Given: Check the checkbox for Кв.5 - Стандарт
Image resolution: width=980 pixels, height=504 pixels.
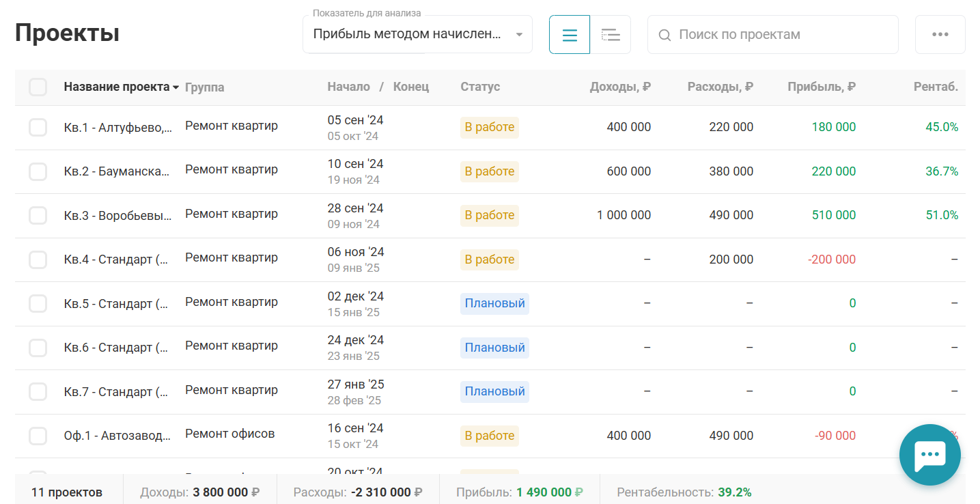Looking at the screenshot, I should point(38,303).
